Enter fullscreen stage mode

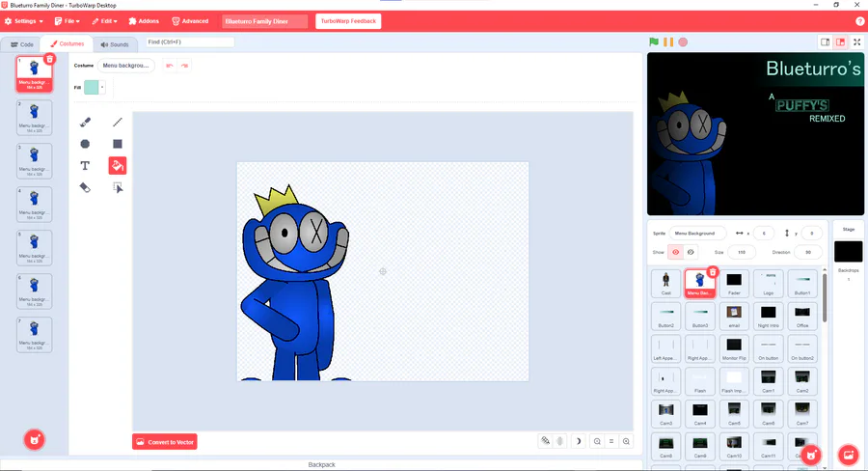[857, 42]
